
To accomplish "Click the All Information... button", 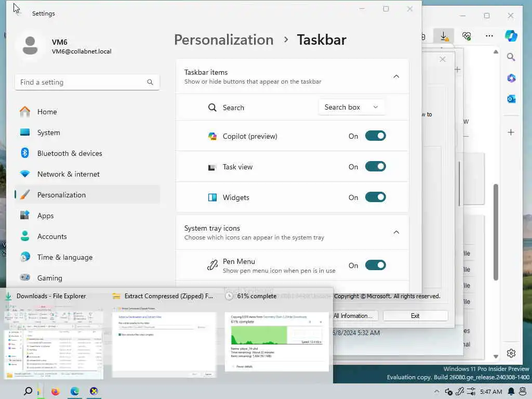I will click(353, 316).
